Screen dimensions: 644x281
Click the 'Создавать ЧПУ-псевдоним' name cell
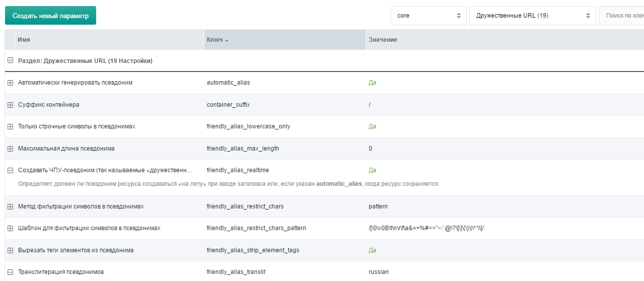(105, 170)
